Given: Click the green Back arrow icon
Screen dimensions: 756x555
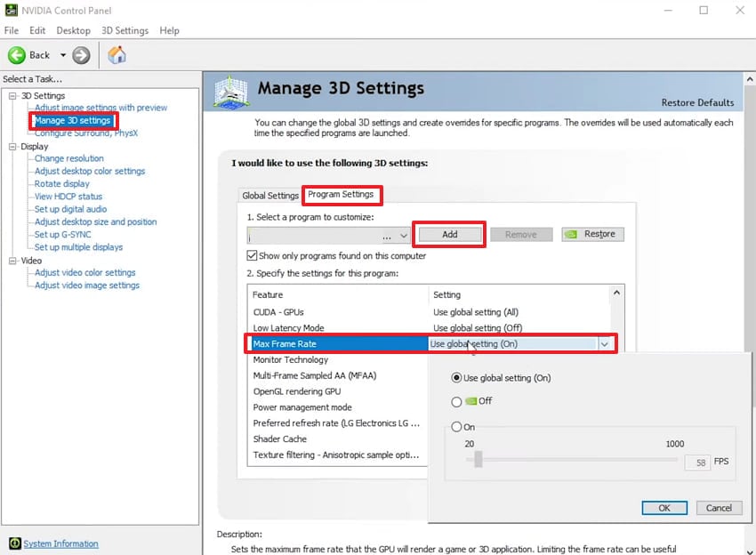Looking at the screenshot, I should click(16, 55).
